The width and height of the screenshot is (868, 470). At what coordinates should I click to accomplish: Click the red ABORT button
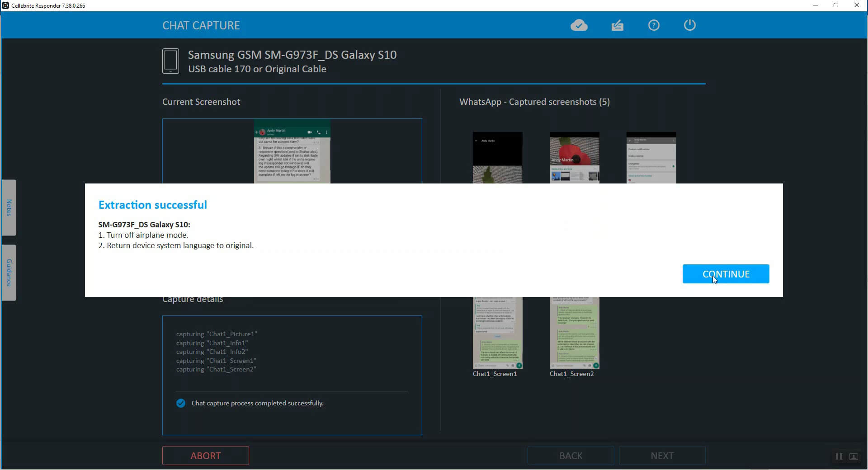206,456
